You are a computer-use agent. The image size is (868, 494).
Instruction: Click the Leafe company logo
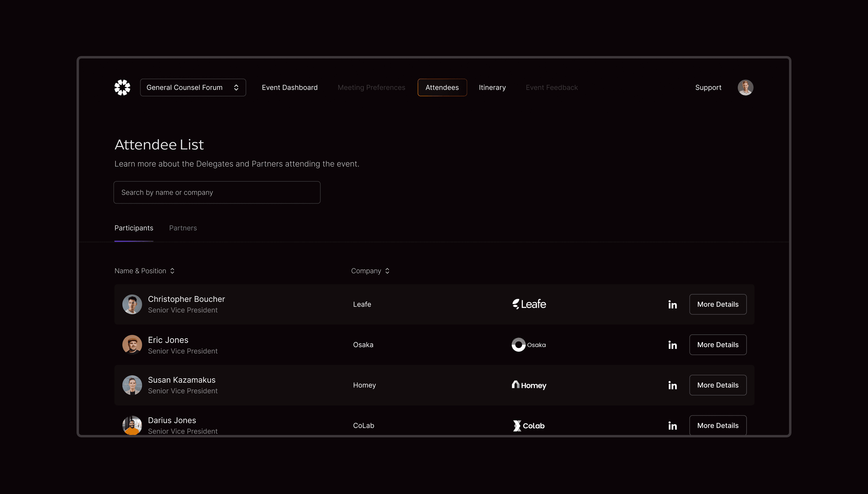pyautogui.click(x=529, y=304)
